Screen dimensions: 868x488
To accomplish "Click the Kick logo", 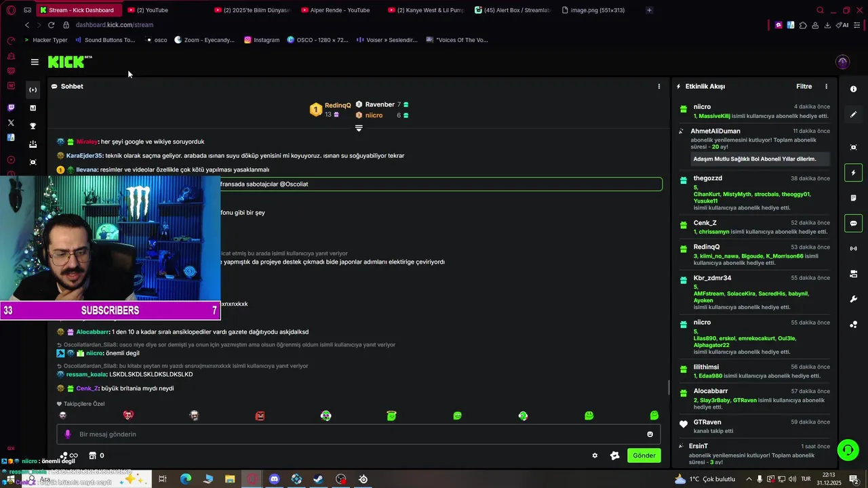I will [70, 62].
